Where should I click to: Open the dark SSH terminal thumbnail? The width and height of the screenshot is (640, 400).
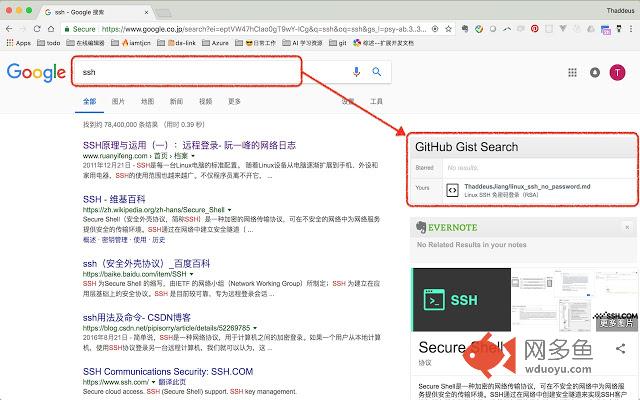[461, 300]
